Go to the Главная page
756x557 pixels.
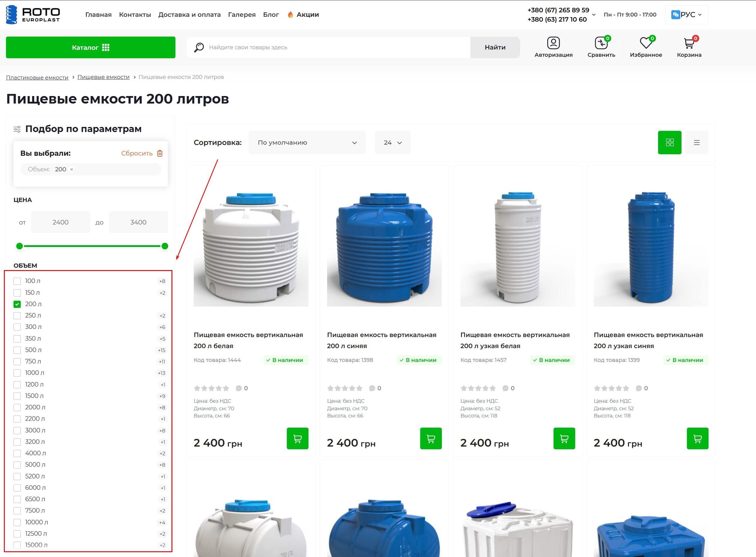click(x=99, y=14)
